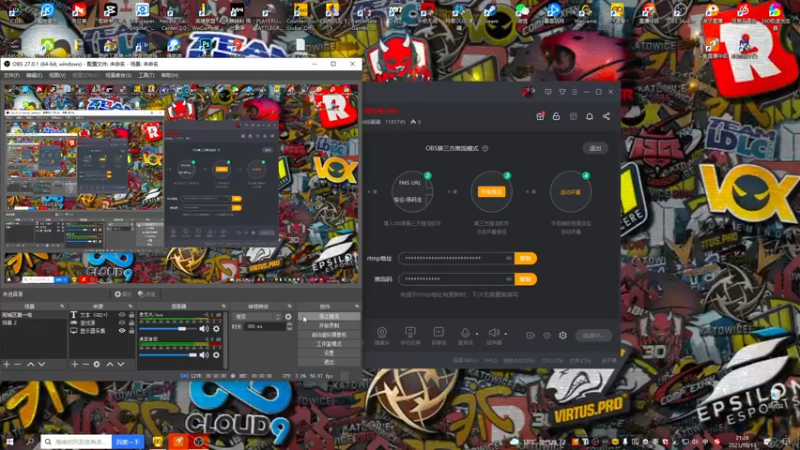Click the 启动虚拟摄像机 button in OBS
The image size is (800, 450).
[329, 335]
